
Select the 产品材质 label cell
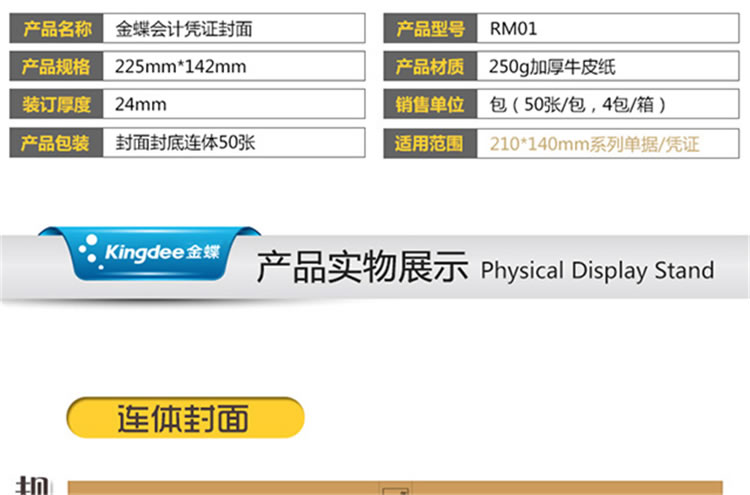tap(430, 66)
